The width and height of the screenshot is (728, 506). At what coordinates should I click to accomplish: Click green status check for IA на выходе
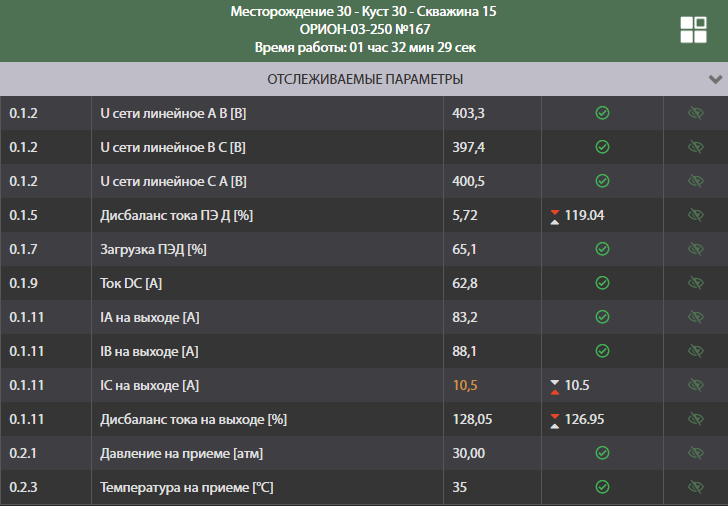[x=602, y=317]
